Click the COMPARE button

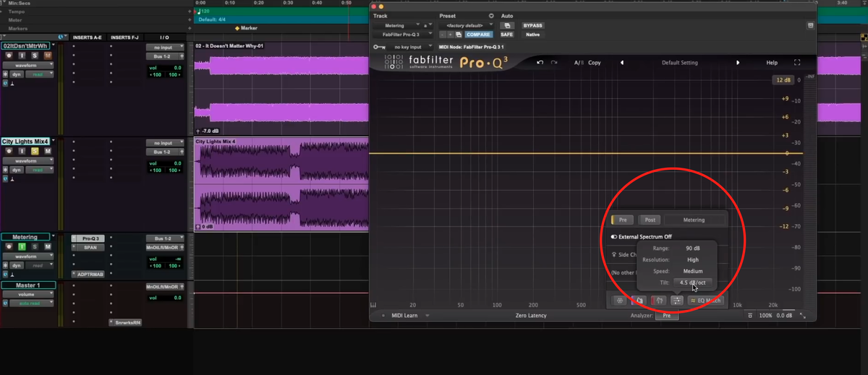479,34
